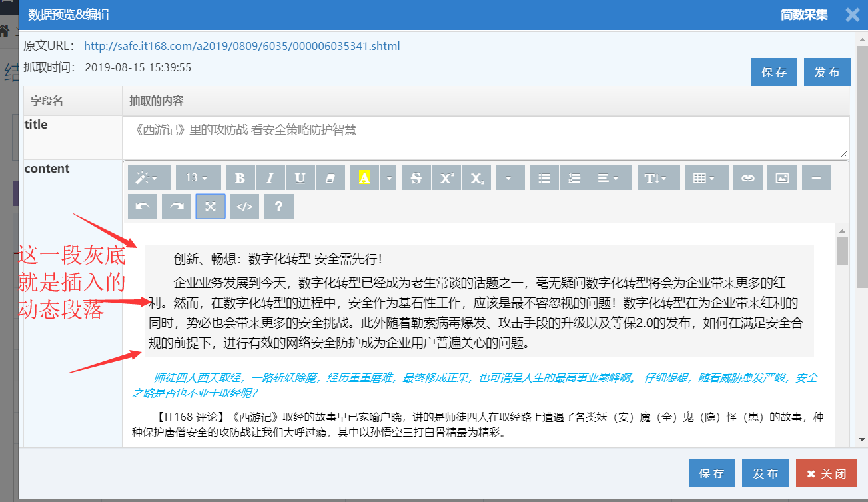The image size is (868, 502).
Task: Open the source URL safe.it168.com link
Action: click(x=242, y=46)
